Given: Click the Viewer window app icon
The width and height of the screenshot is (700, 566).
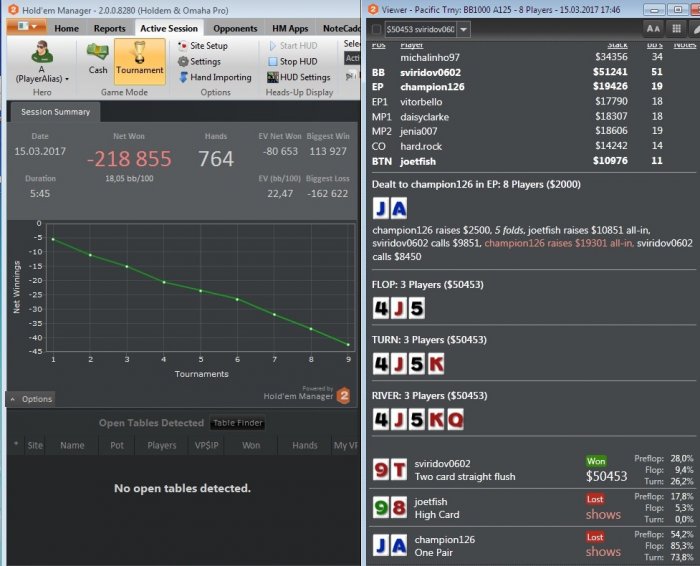Looking at the screenshot, I should (373, 9).
